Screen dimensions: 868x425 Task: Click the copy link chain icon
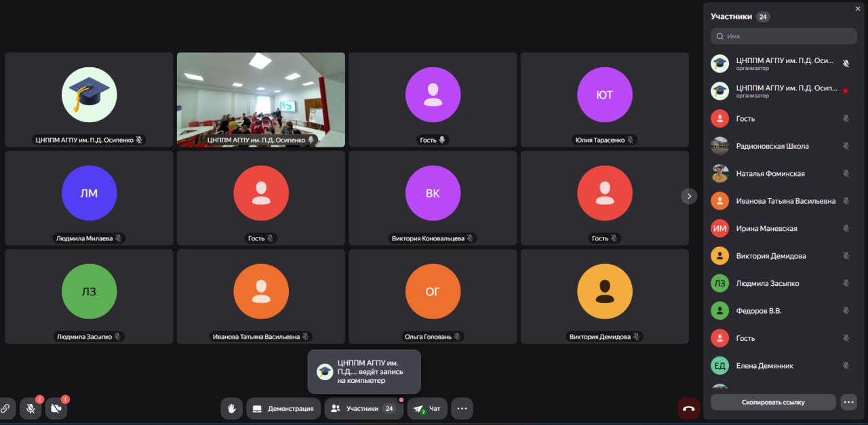pos(5,409)
